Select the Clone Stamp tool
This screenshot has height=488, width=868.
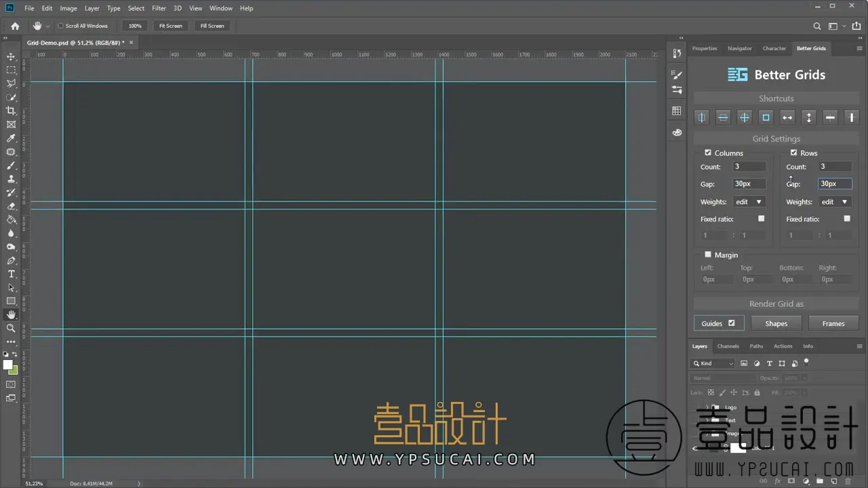(x=11, y=179)
